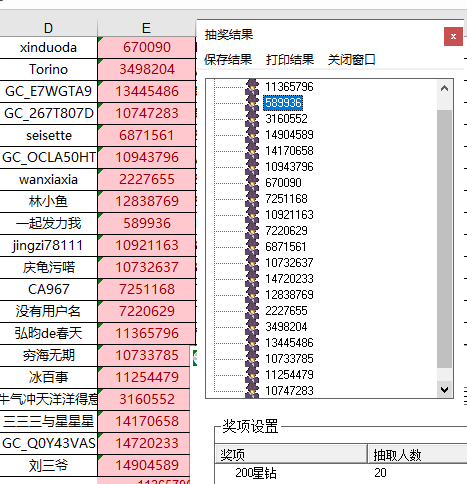
Task: Select winner 6871561 in the result tree
Action: click(286, 247)
